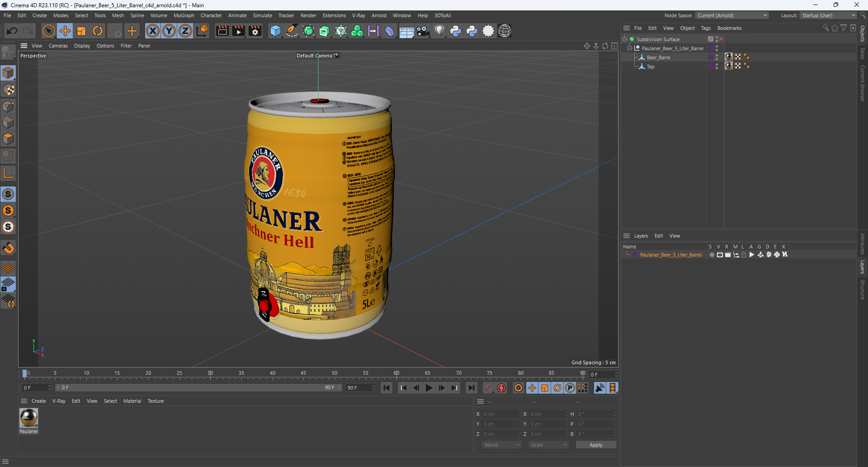Click the Undo arrow icon

[12, 31]
